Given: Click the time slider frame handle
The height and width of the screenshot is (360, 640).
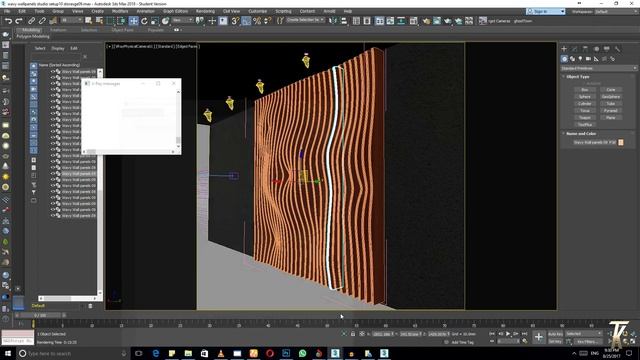Looking at the screenshot, I should [40, 315].
